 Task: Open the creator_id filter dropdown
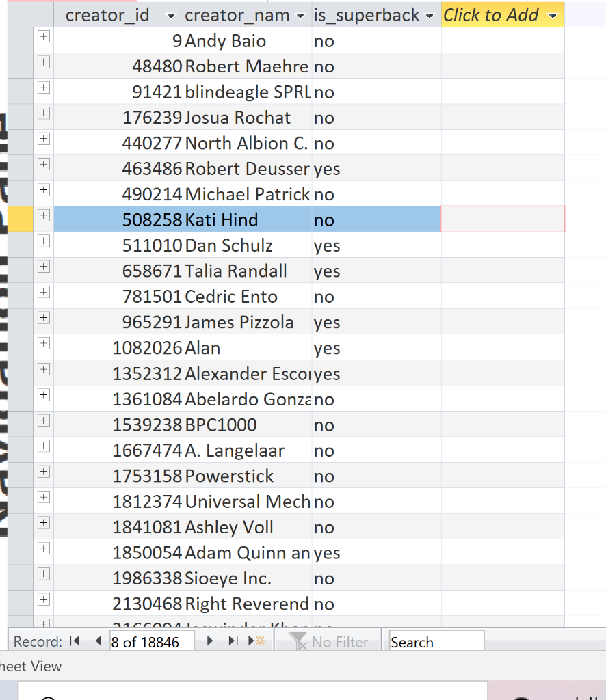pos(171,15)
